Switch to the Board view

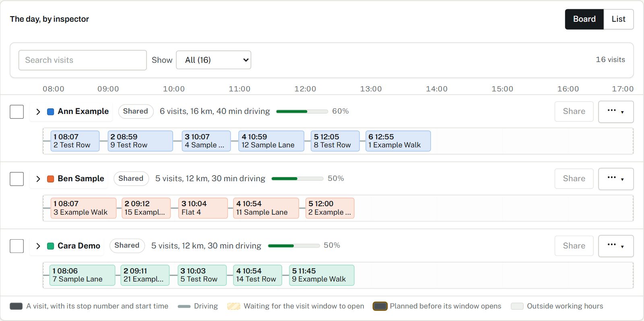pyautogui.click(x=584, y=19)
